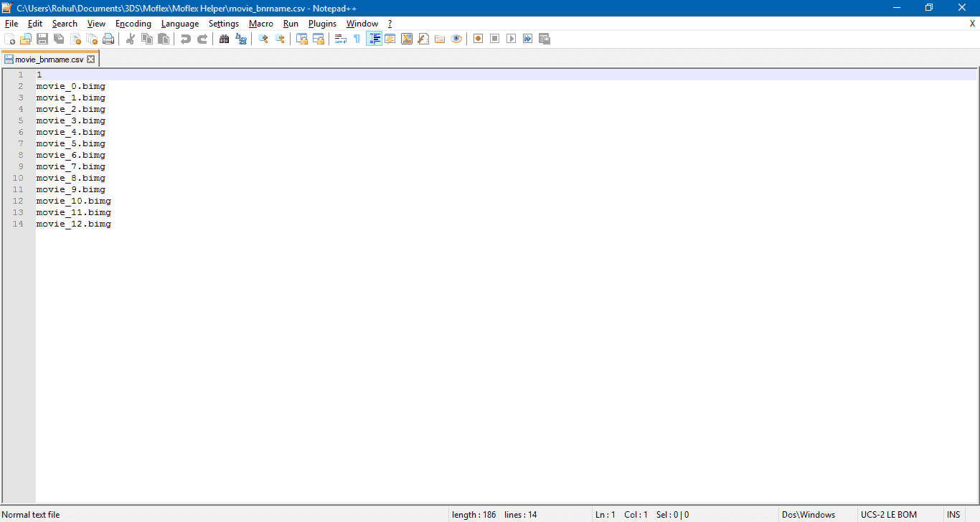Click status bar length : 186 field
980x522 pixels.
click(x=474, y=515)
